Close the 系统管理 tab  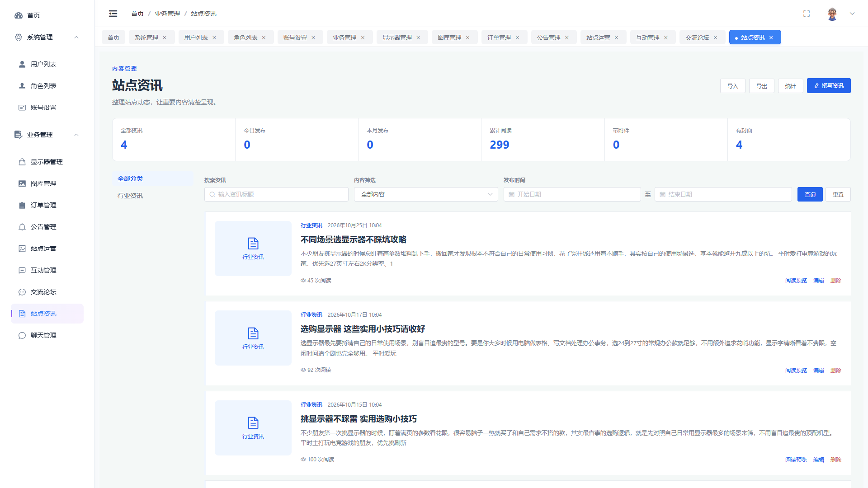click(165, 38)
